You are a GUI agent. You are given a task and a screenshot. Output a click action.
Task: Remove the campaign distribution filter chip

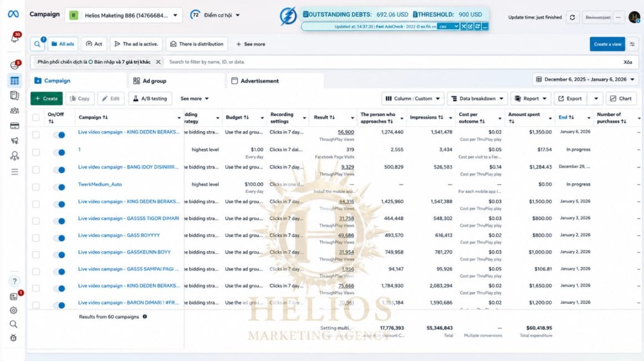158,62
